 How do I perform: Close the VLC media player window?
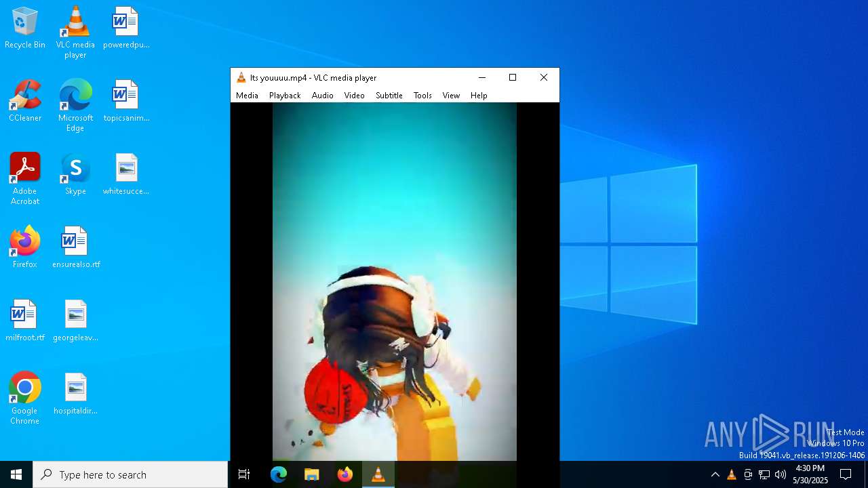point(543,78)
